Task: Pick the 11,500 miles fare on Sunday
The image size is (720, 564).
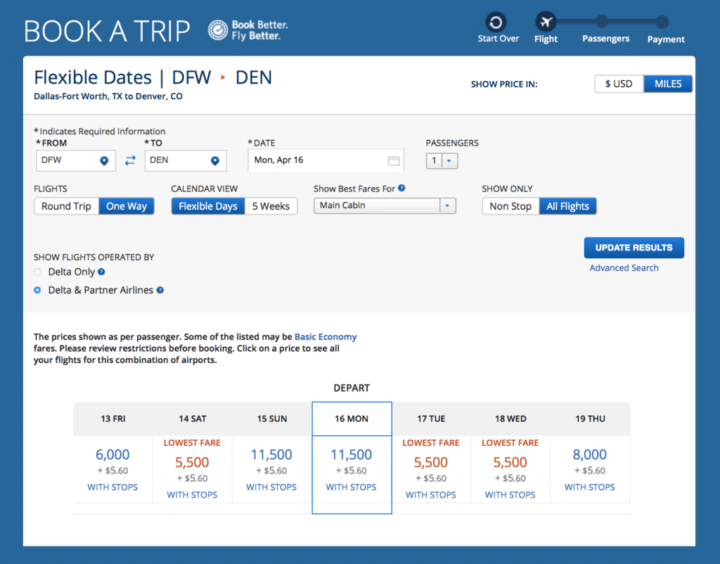Action: coord(271,455)
